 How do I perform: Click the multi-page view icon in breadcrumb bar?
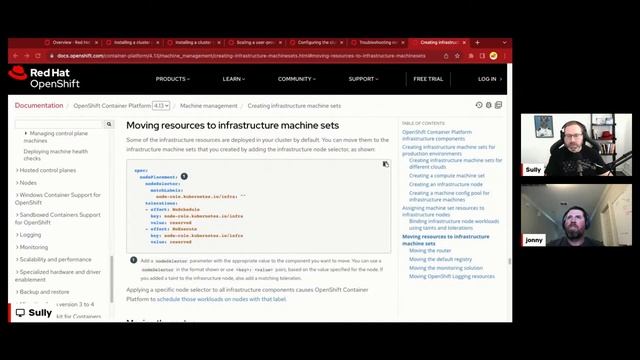[498, 105]
